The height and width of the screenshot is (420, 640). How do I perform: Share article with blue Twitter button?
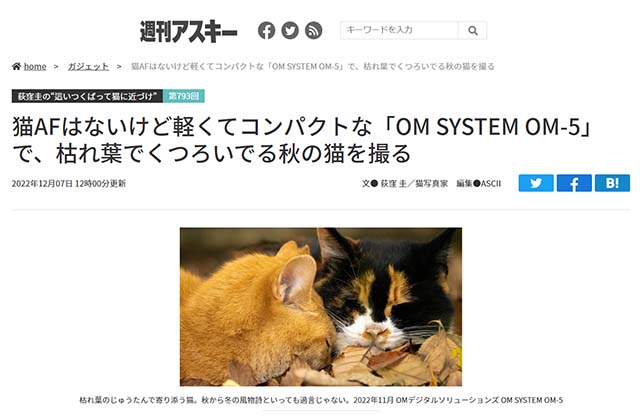click(x=536, y=183)
